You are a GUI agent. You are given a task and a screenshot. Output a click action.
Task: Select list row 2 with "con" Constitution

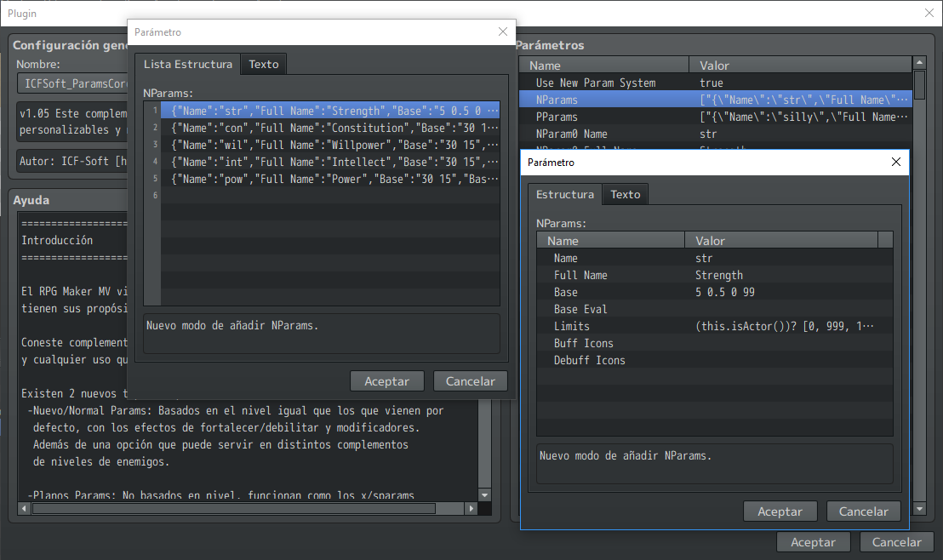329,128
